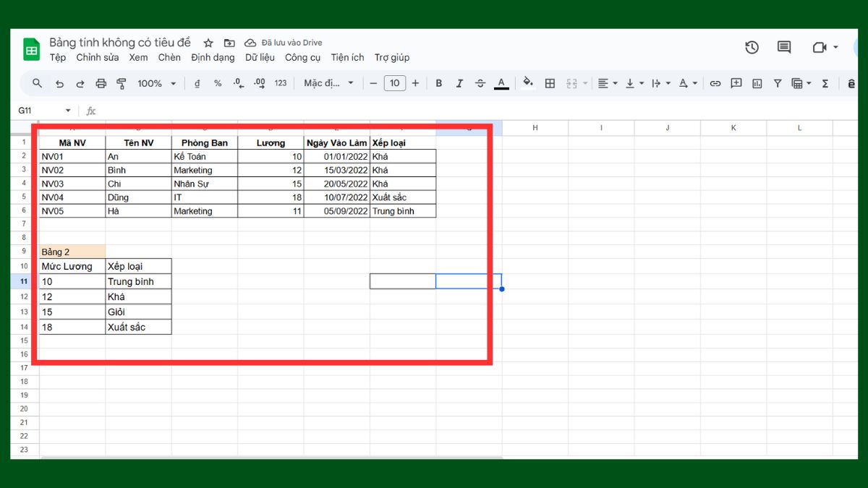The image size is (868, 488).
Task: Toggle bold formatting
Action: pos(438,82)
